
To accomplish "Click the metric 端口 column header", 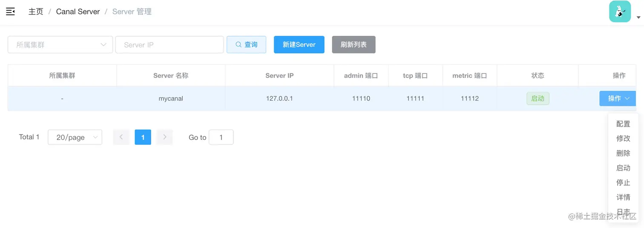I will point(470,75).
